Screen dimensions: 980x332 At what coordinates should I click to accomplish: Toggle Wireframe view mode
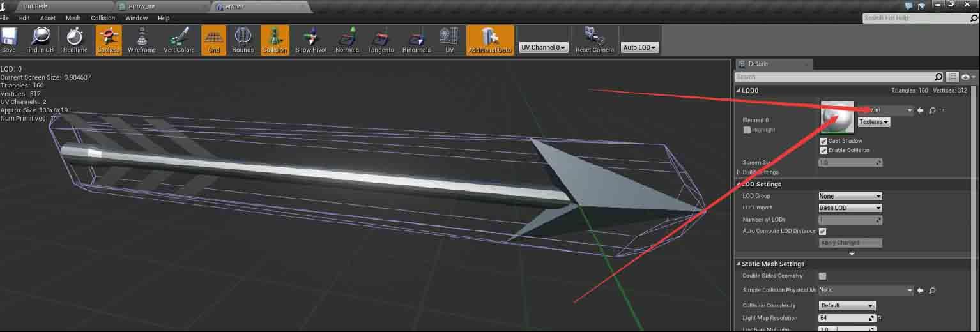(x=141, y=40)
